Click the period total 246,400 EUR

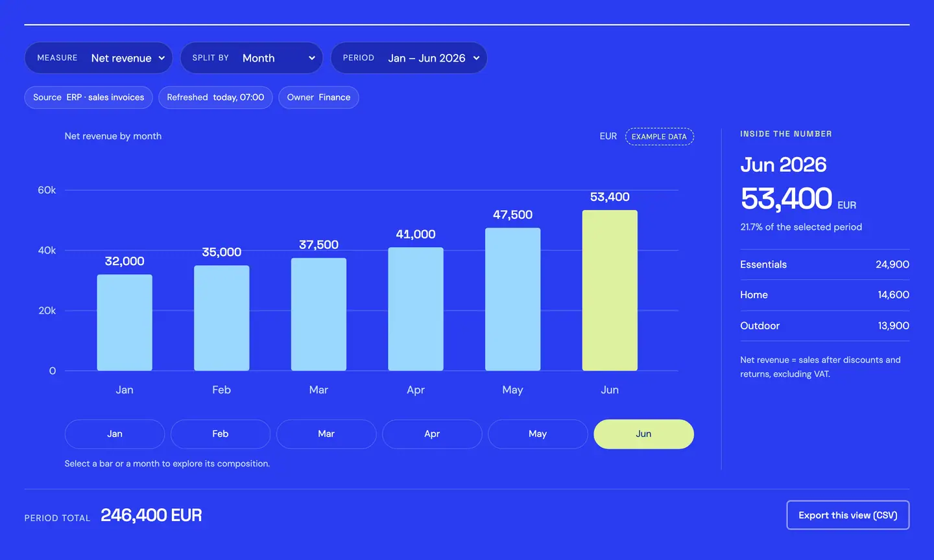click(x=151, y=515)
